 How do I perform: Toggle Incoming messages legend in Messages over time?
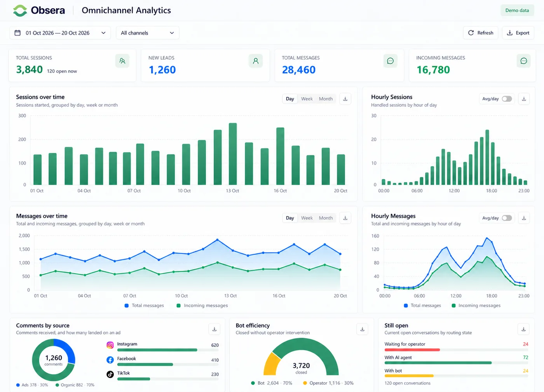202,306
